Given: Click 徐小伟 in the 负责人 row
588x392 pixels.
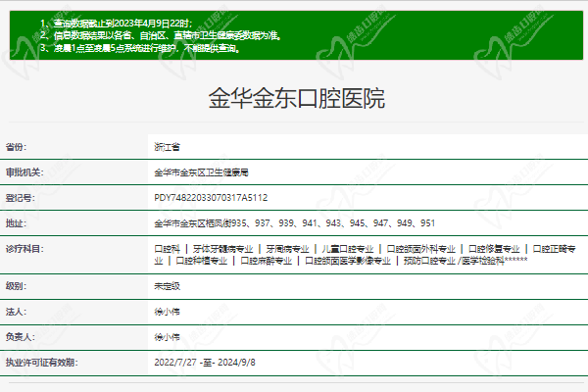Looking at the screenshot, I should coord(168,336).
